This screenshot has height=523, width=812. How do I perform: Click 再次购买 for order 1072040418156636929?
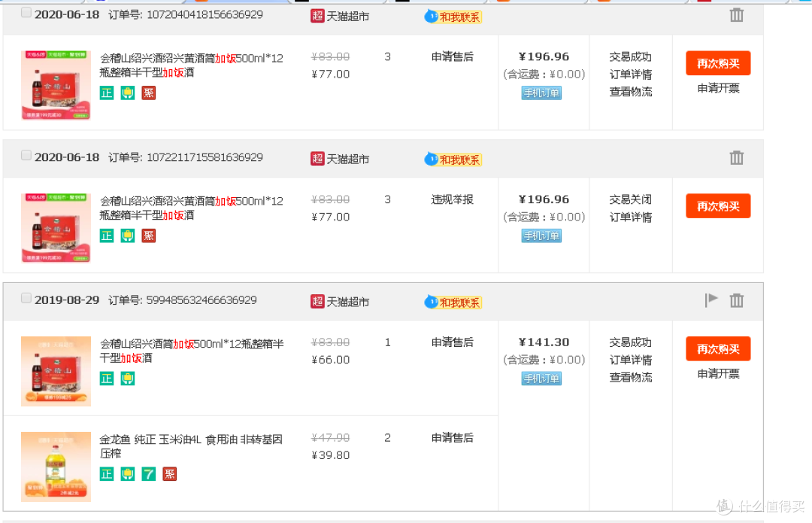point(718,63)
